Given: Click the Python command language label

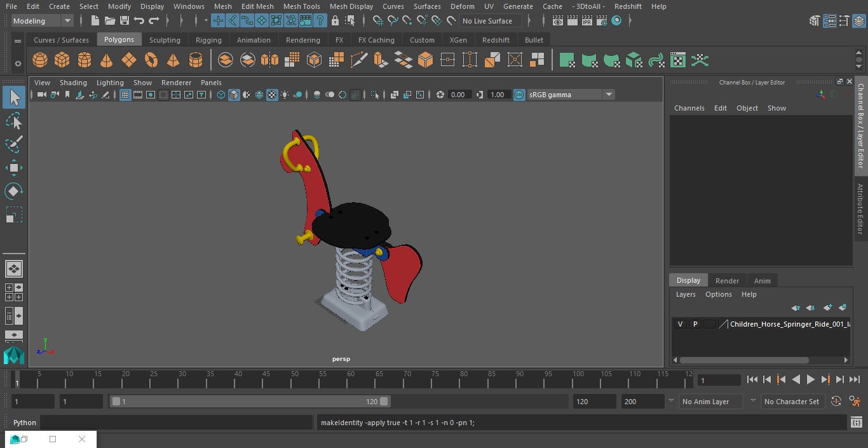Looking at the screenshot, I should (x=25, y=423).
